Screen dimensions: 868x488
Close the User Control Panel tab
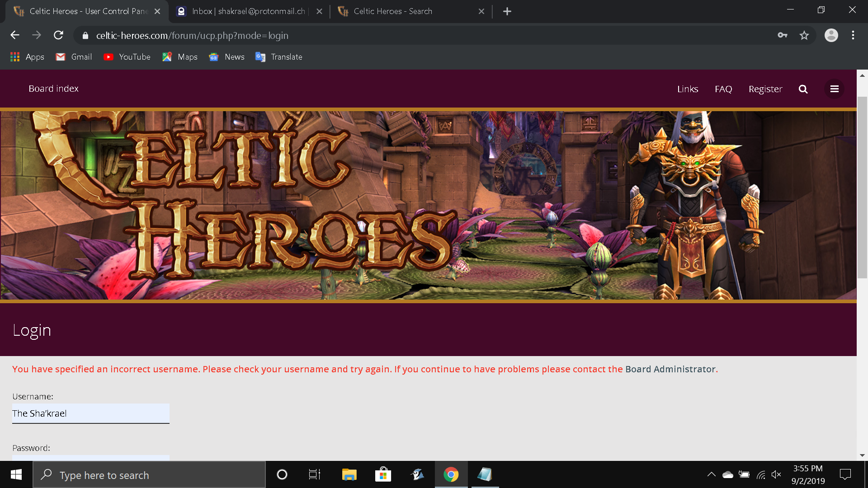[x=157, y=11]
